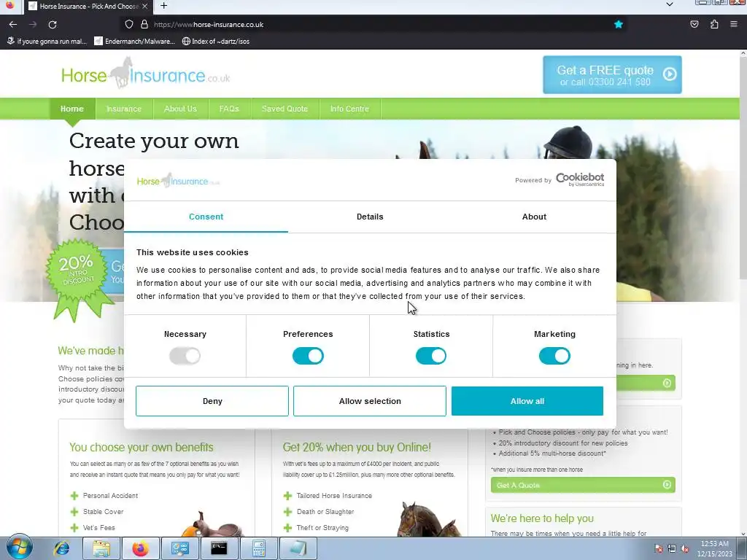Screen dimensions: 747x560
Task: Open the Action Center flag tray icon
Action: (x=659, y=548)
